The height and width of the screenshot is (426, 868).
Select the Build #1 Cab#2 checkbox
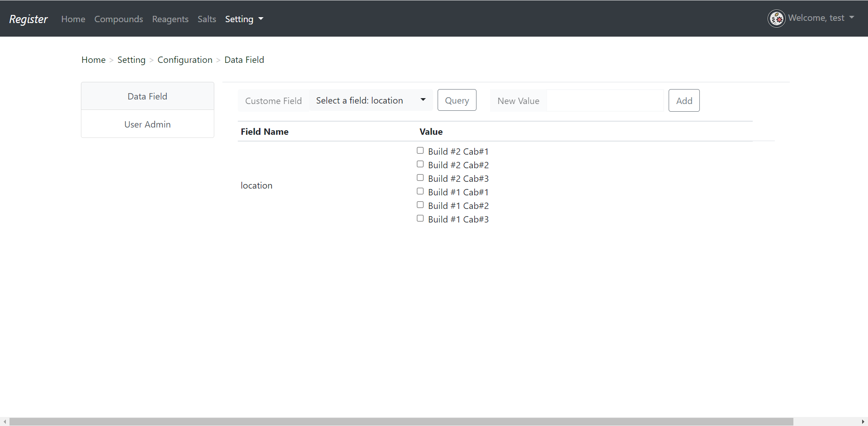point(420,205)
